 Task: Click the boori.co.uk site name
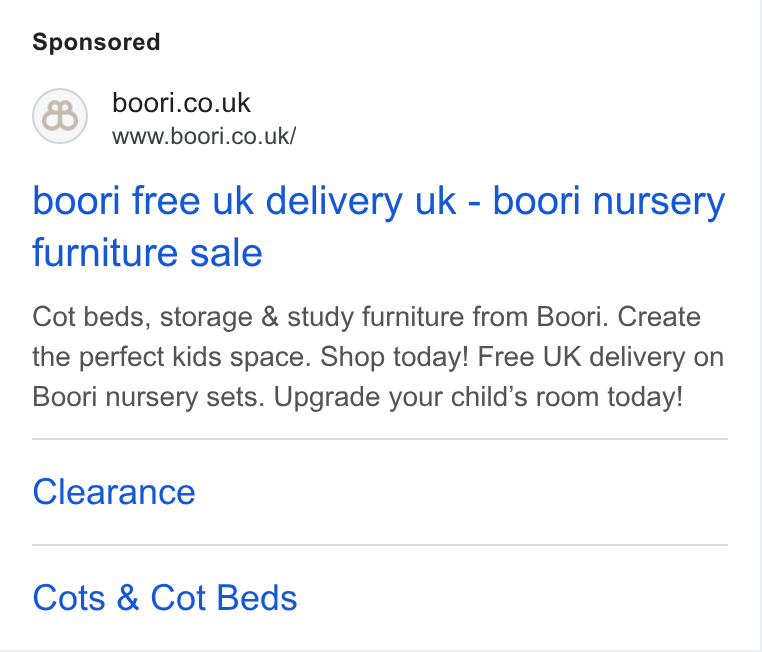tap(181, 103)
